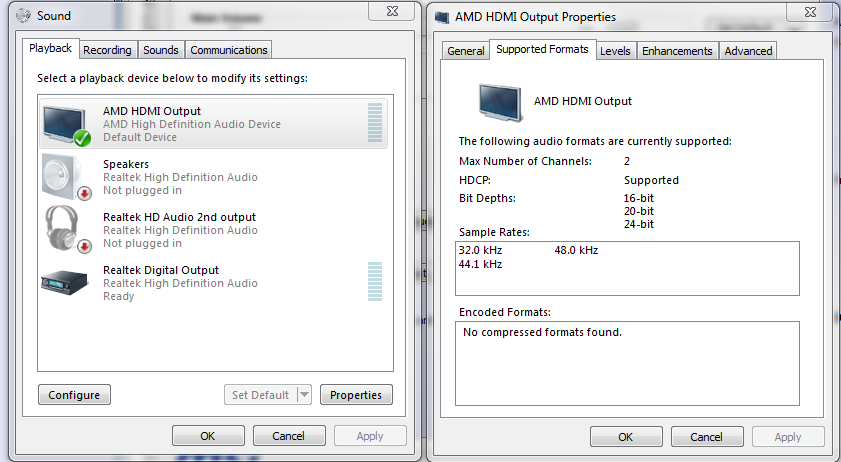841x462 pixels.
Task: Click the large monitor icon in Properties
Action: pyautogui.click(x=500, y=102)
